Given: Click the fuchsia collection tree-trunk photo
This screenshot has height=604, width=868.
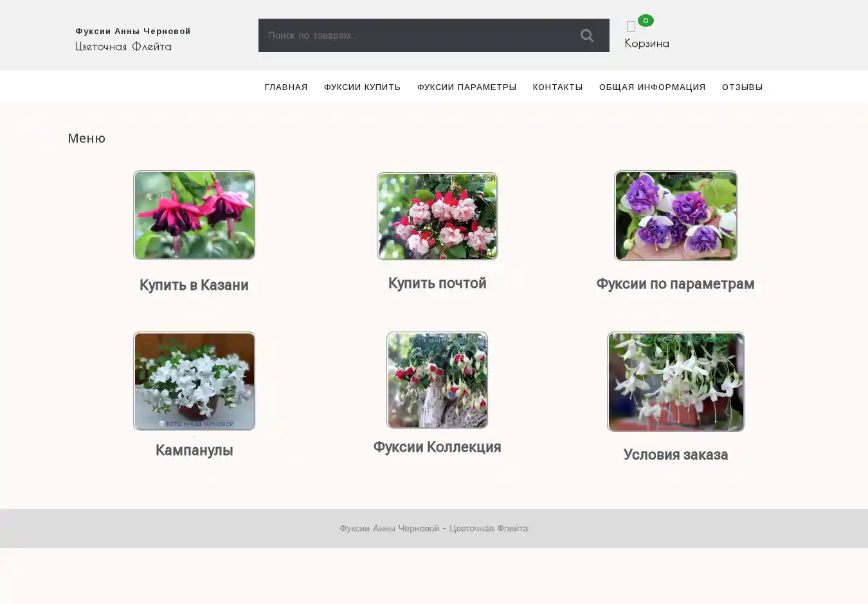Looking at the screenshot, I should tap(437, 380).
